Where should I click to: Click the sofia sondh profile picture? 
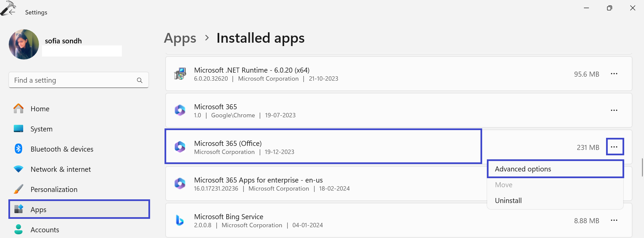24,44
